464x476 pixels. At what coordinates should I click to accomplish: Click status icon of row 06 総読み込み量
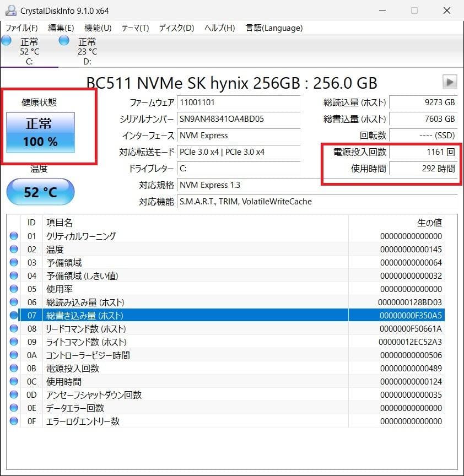click(x=14, y=302)
